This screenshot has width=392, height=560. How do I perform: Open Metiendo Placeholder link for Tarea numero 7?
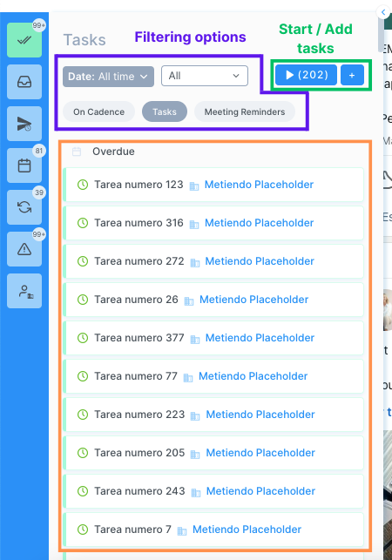click(x=247, y=530)
